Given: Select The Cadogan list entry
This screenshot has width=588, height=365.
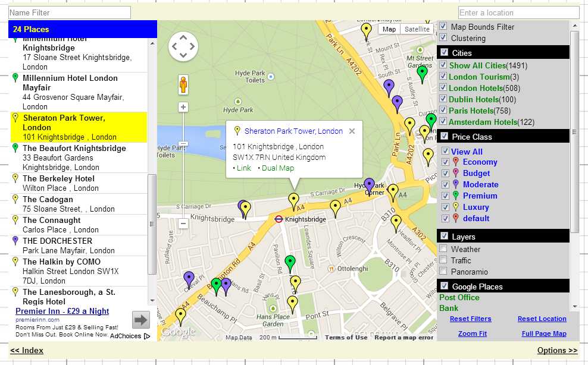Looking at the screenshot, I should 79,204.
